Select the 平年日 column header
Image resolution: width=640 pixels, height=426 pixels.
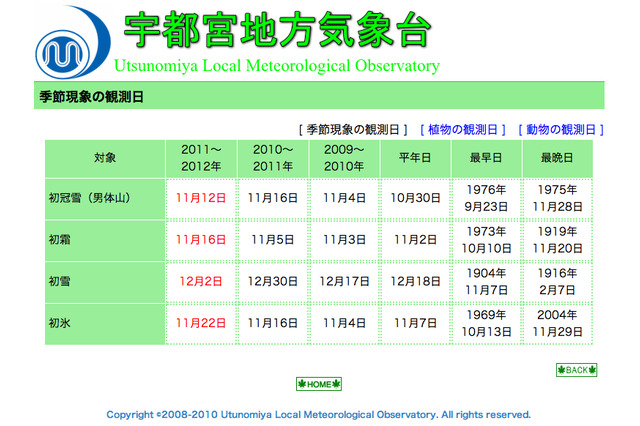click(x=415, y=158)
